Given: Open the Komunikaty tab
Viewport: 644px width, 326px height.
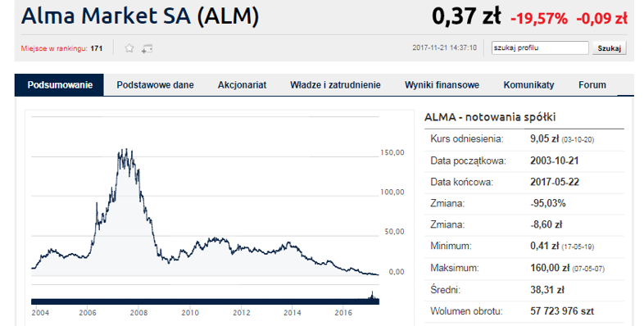Looking at the screenshot, I should 528,85.
